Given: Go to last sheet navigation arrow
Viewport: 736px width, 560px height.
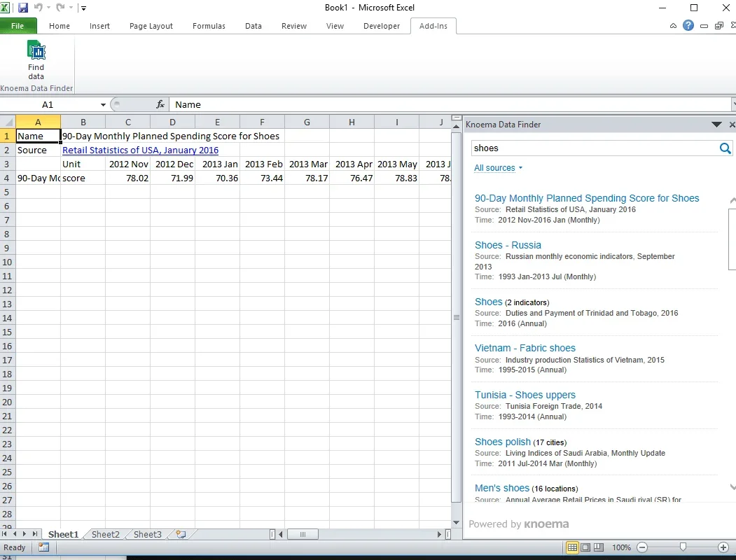Looking at the screenshot, I should point(35,533).
